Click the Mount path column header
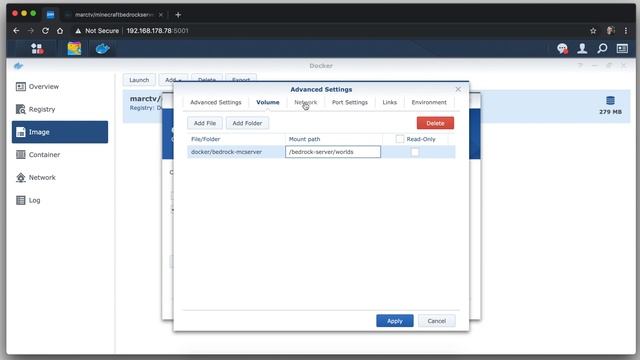 click(333, 139)
